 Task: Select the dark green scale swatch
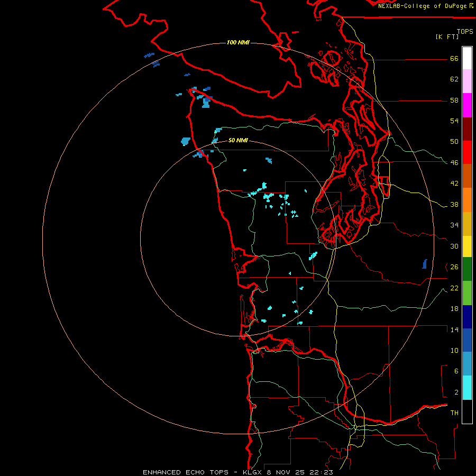click(467, 269)
